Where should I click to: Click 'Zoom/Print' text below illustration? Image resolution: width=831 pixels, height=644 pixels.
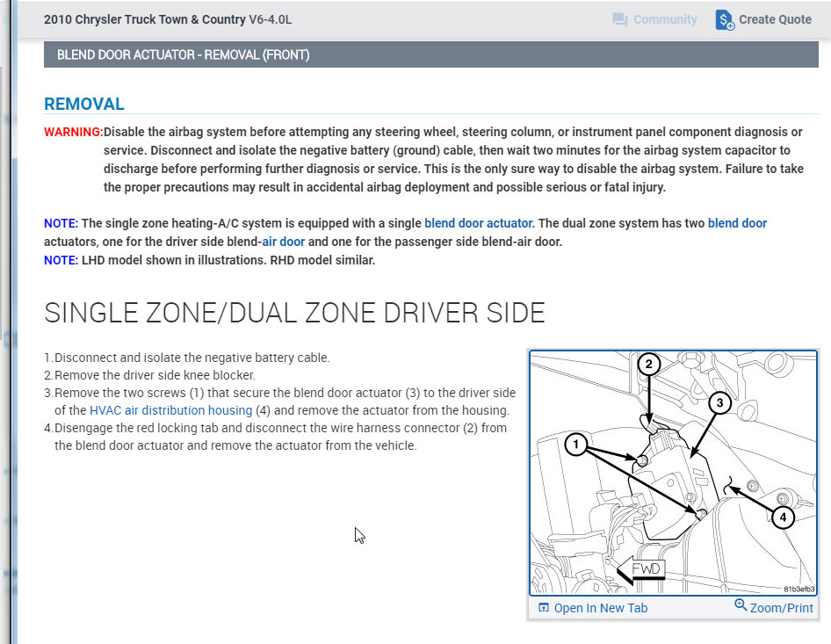[781, 608]
